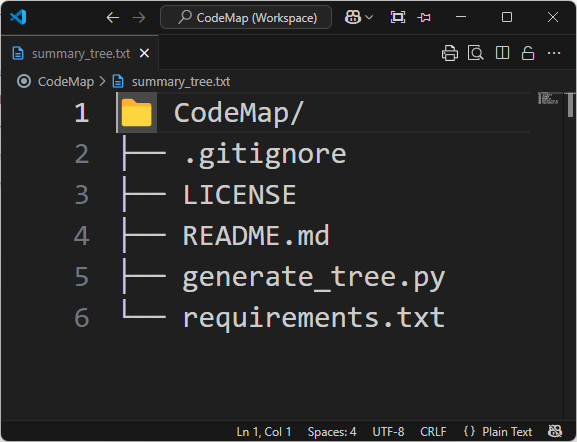This screenshot has width=577, height=442.
Task: Click the VS Code logo icon
Action: (x=18, y=17)
